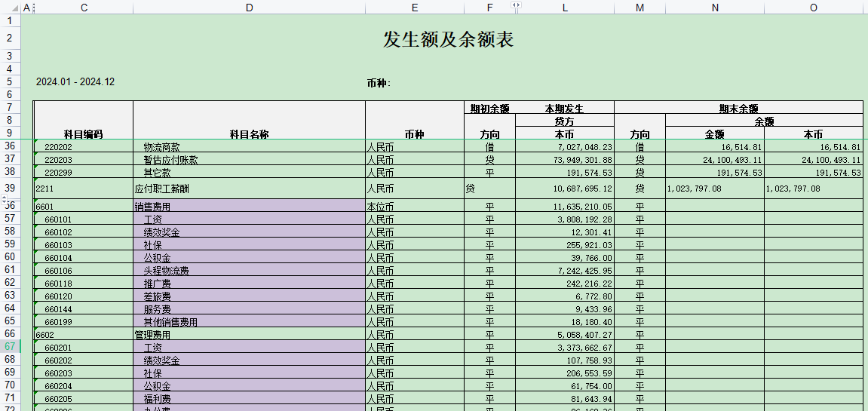Image resolution: width=868 pixels, height=411 pixels.
Task: Click the 本位币 currency cell
Action: pyautogui.click(x=415, y=206)
